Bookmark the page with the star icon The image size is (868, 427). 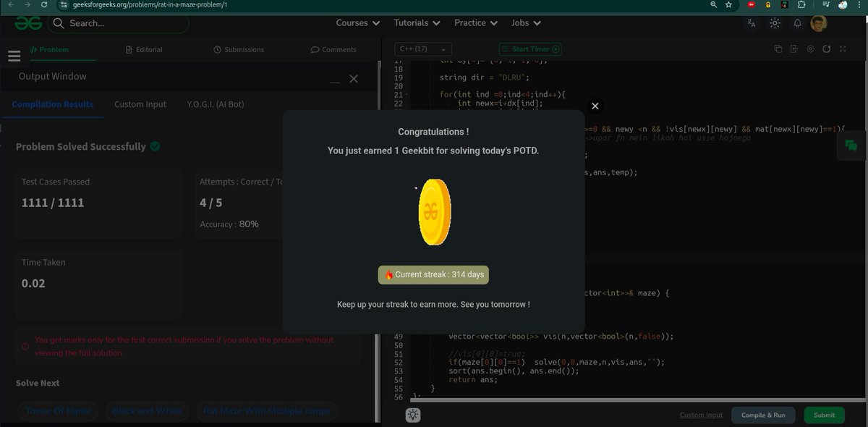(x=728, y=5)
